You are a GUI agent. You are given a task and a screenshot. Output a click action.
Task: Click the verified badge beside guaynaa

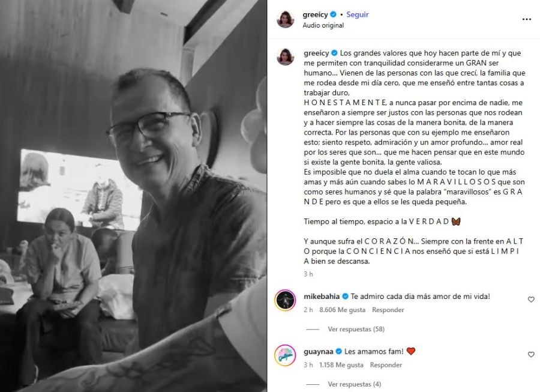pos(339,351)
